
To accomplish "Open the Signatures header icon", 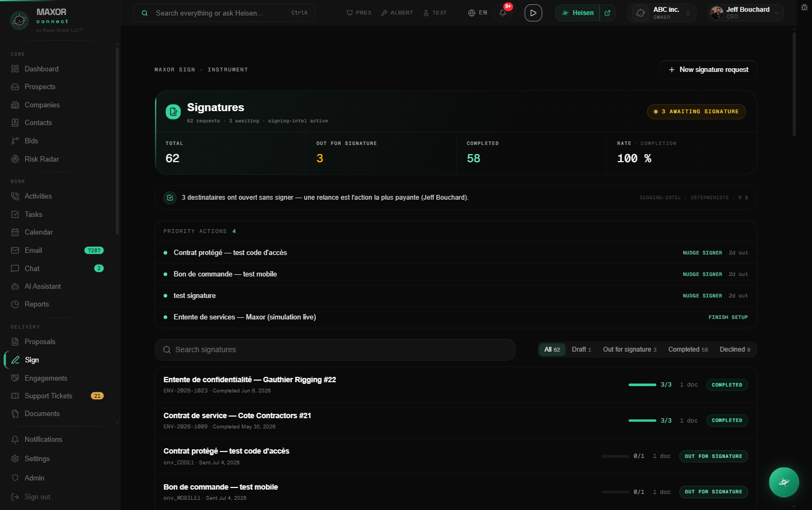I will 173,112.
